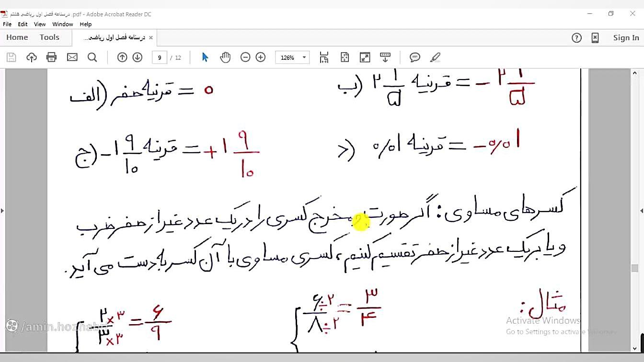Add a sticky note comment
The image size is (644, 362).
pos(415,57)
